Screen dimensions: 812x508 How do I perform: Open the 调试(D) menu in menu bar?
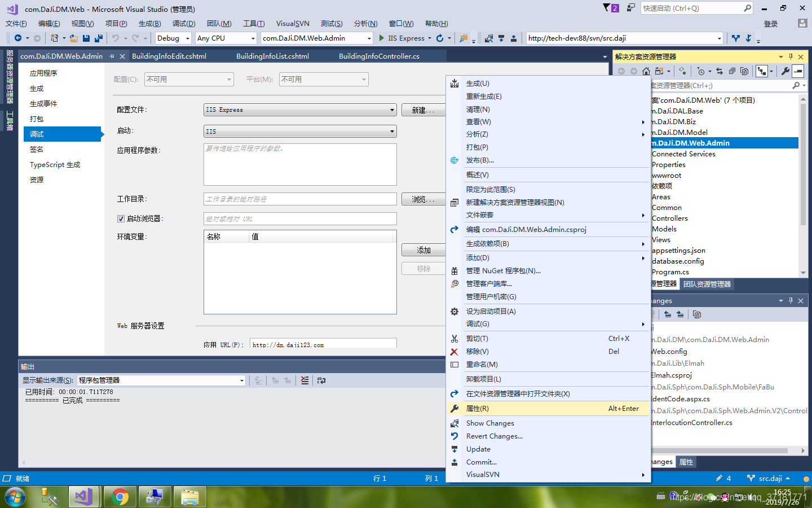[184, 23]
